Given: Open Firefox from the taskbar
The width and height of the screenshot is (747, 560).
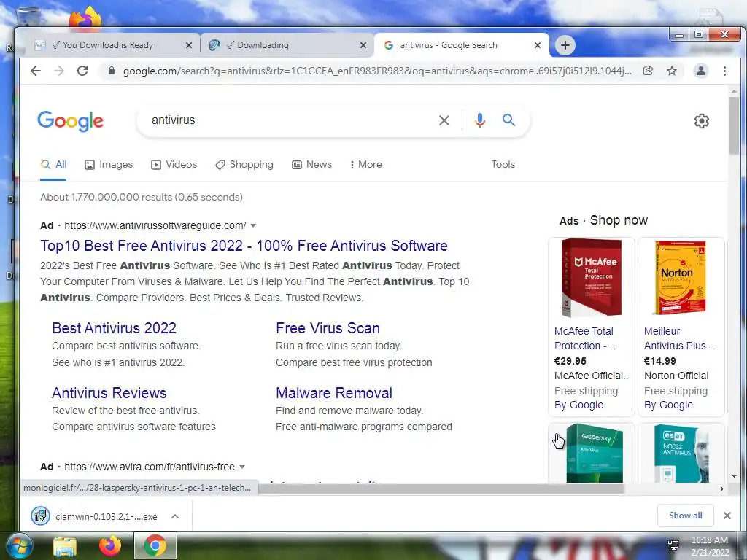Looking at the screenshot, I should tap(110, 545).
